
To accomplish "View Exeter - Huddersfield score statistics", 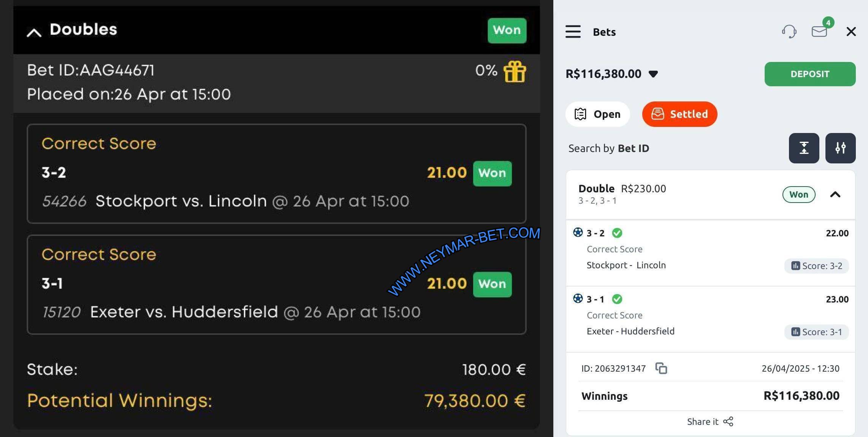I will [816, 332].
